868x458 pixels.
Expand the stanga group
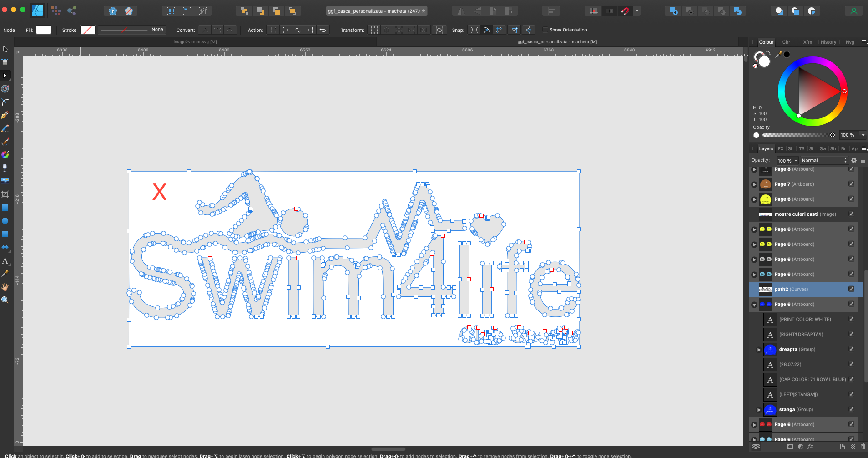pos(759,410)
